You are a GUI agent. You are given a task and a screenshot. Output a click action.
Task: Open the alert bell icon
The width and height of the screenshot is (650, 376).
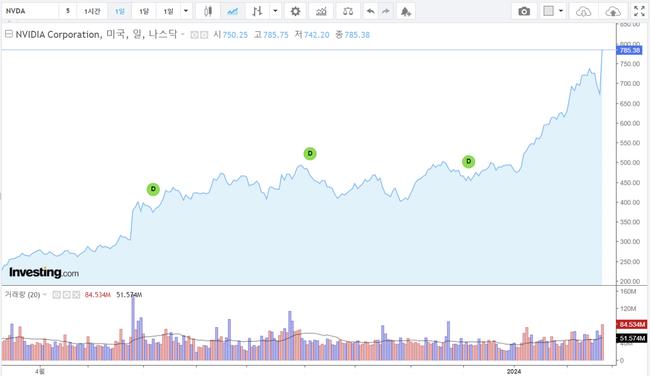pyautogui.click(x=405, y=11)
